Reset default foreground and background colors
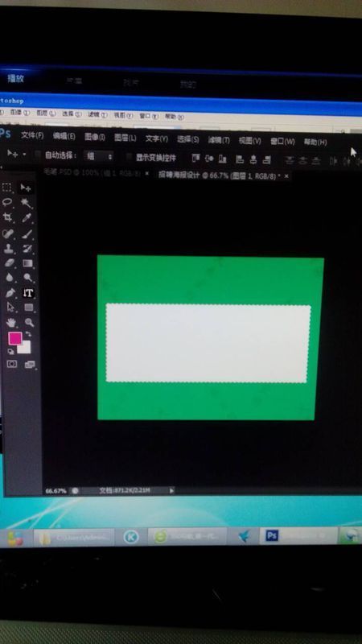 click(10, 352)
